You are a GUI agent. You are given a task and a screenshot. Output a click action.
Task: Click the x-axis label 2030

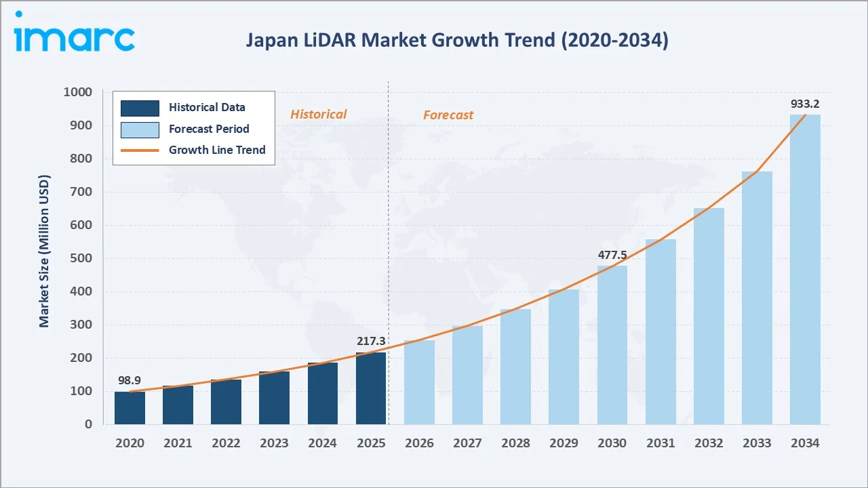click(x=612, y=443)
